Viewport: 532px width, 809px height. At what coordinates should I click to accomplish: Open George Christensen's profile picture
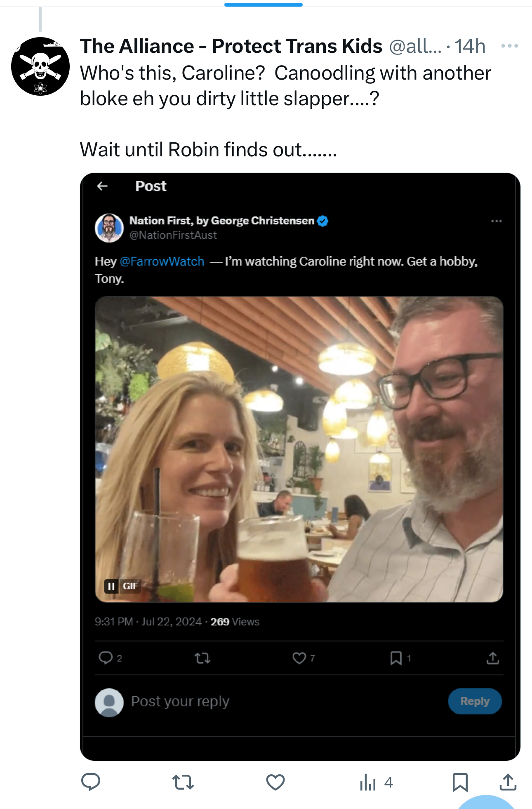pyautogui.click(x=109, y=228)
